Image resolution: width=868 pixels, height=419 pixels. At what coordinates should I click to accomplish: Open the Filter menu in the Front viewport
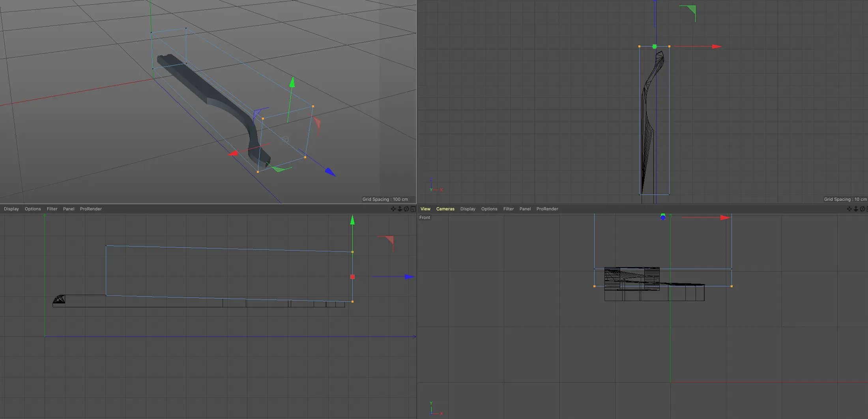click(x=508, y=209)
